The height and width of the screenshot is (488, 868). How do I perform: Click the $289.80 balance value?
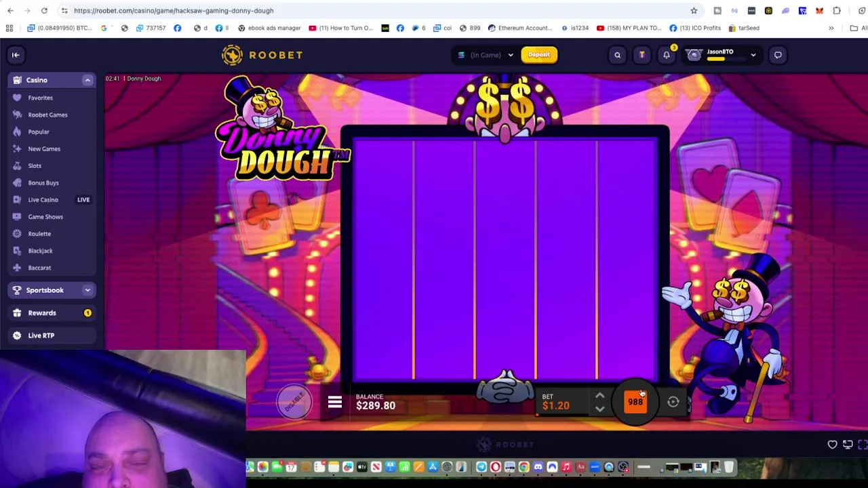[376, 405]
